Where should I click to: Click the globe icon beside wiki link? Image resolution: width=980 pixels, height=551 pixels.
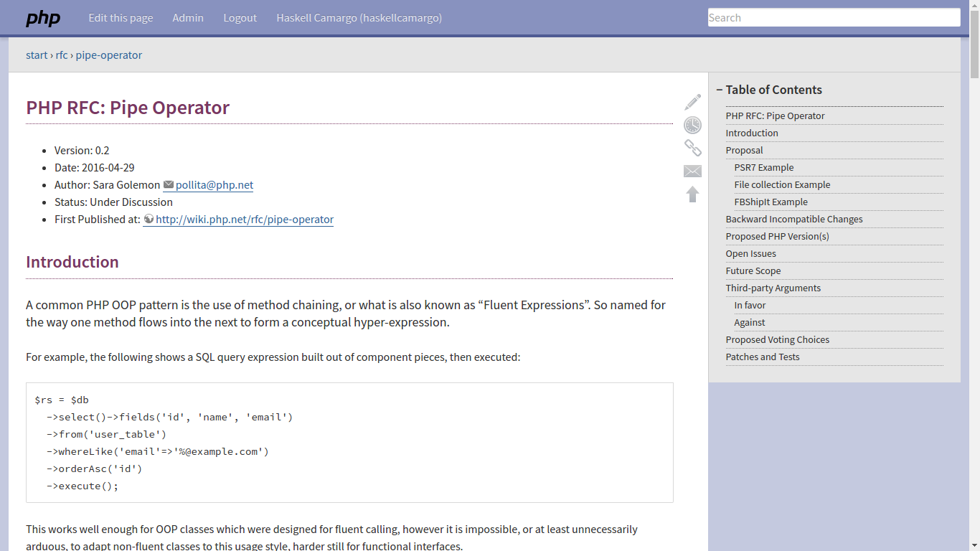149,220
